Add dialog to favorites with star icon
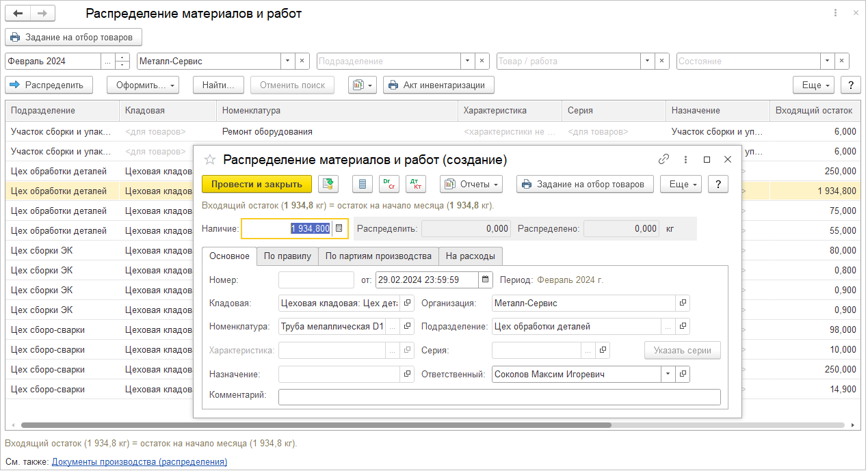The width and height of the screenshot is (868, 473). [210, 159]
